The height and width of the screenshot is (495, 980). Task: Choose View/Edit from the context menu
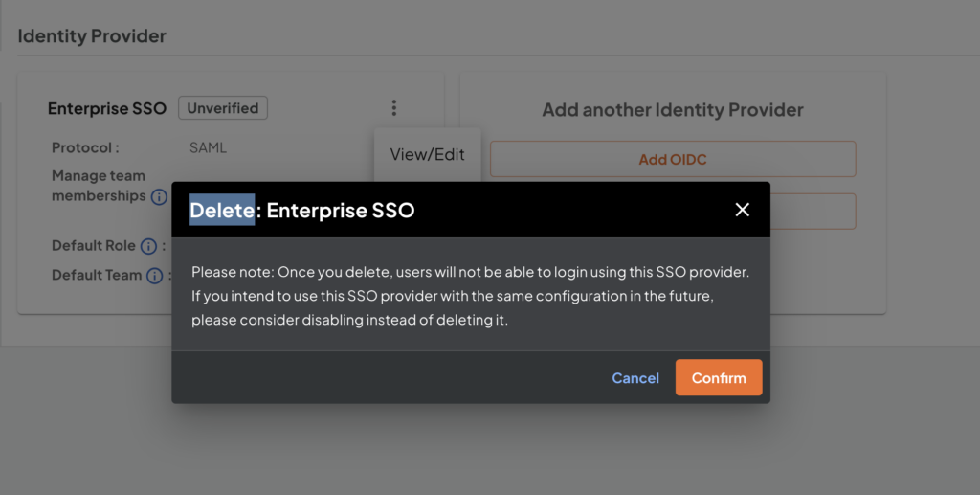click(x=428, y=154)
